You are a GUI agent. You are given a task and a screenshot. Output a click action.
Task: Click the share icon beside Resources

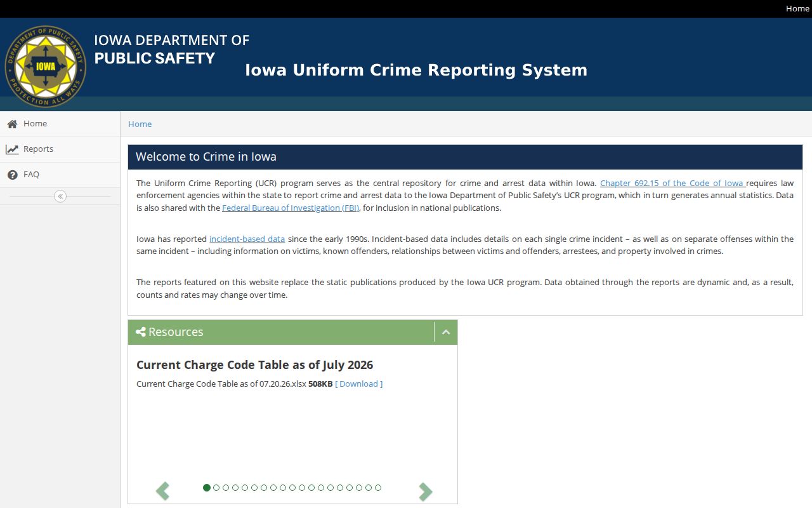(141, 332)
